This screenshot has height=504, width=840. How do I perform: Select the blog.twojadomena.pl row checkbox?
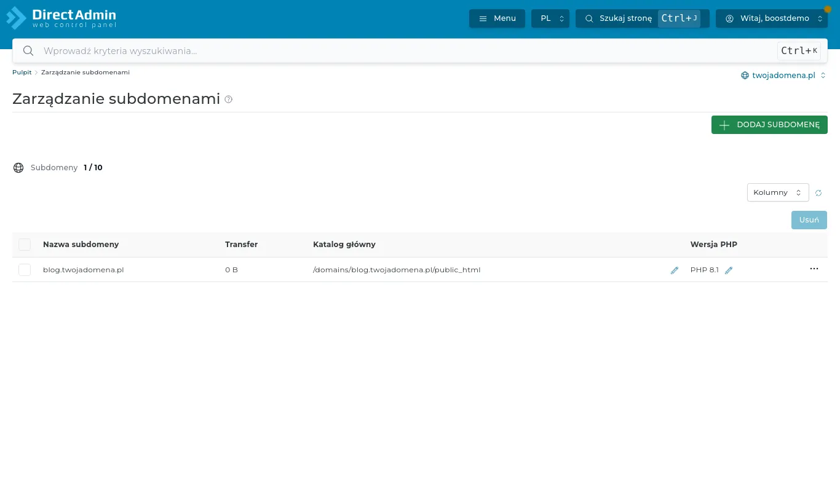25,270
